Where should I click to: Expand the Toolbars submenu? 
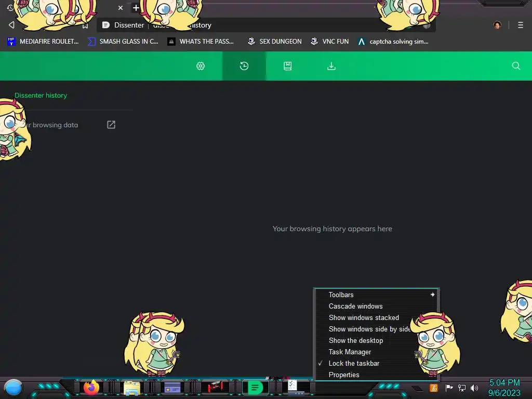click(377, 295)
